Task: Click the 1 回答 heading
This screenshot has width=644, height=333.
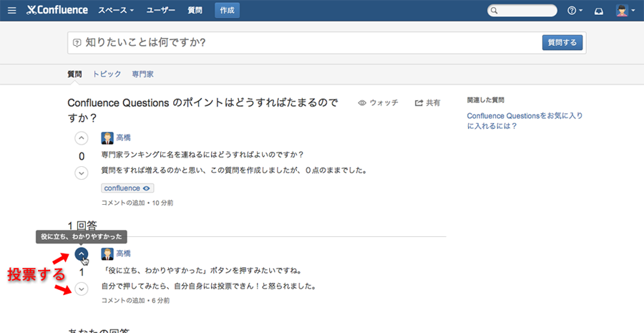Action: pos(82,226)
